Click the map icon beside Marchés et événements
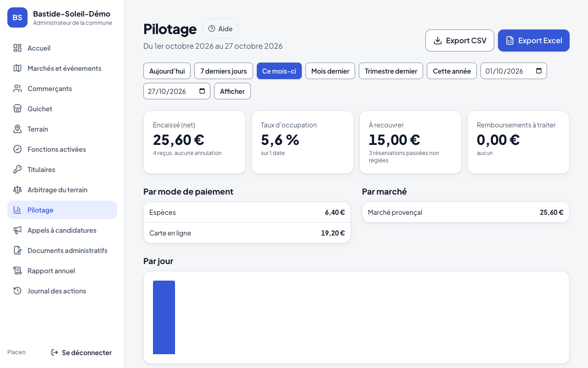The image size is (588, 368). 17,68
